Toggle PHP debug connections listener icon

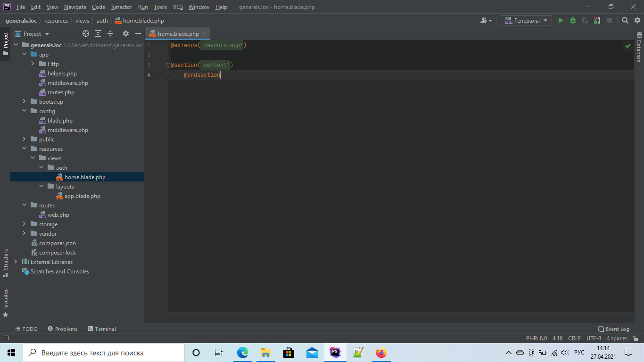click(597, 20)
